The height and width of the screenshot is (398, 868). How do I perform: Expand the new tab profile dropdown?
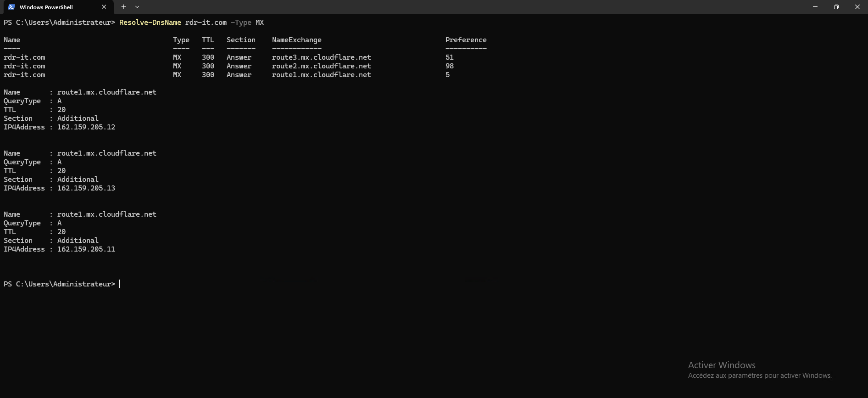(137, 7)
